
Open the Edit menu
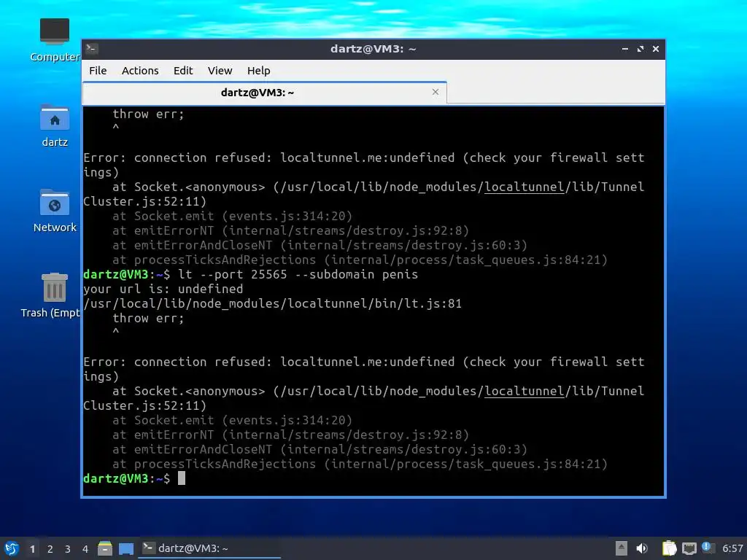(x=183, y=71)
